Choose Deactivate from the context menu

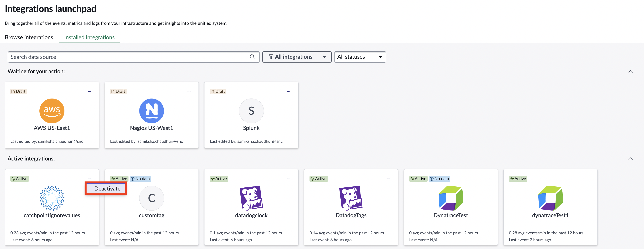tap(106, 189)
